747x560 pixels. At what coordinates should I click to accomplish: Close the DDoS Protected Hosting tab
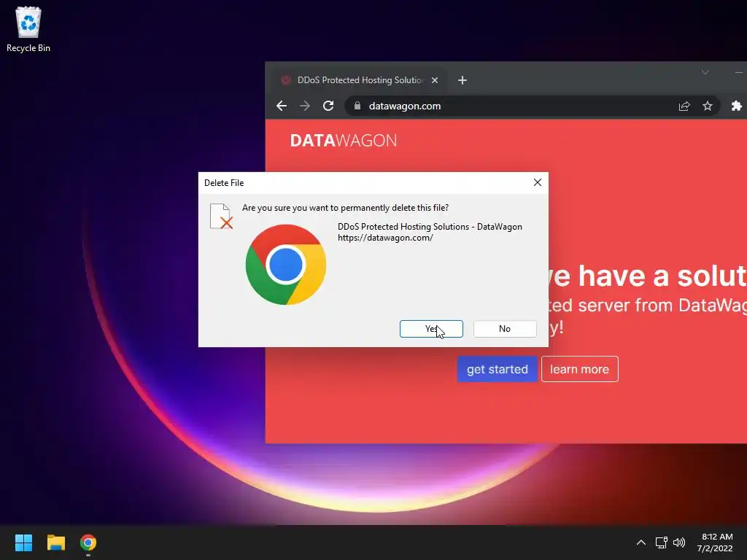pyautogui.click(x=435, y=80)
